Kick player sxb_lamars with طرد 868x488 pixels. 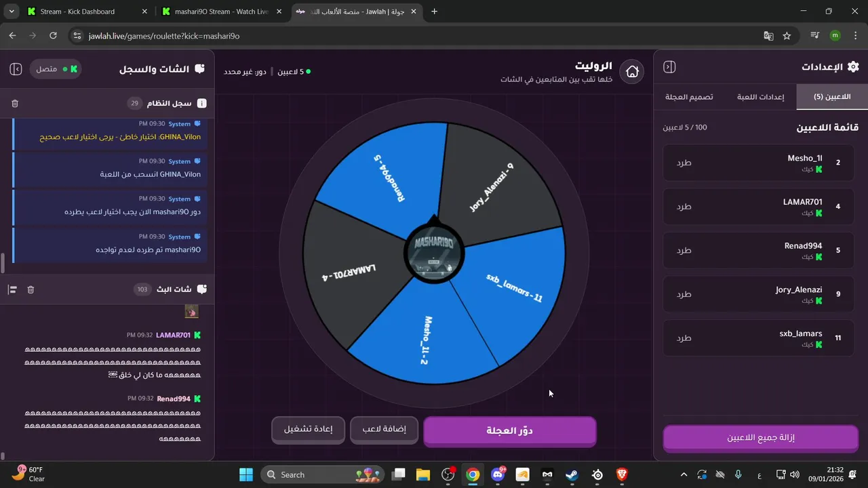684,338
